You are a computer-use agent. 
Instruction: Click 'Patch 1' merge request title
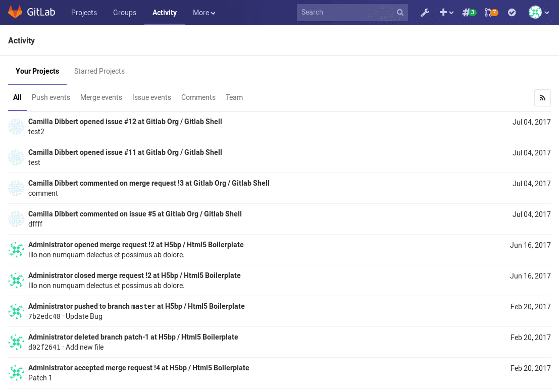40,378
